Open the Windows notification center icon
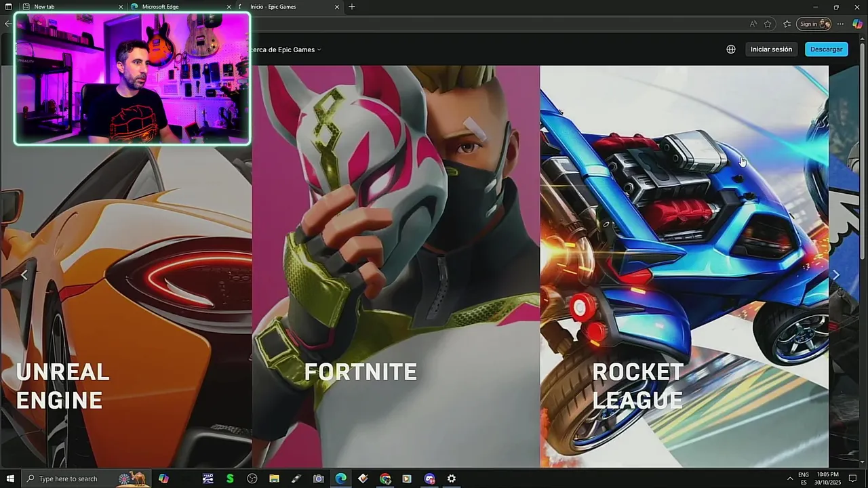The image size is (868, 488). [x=853, y=479]
